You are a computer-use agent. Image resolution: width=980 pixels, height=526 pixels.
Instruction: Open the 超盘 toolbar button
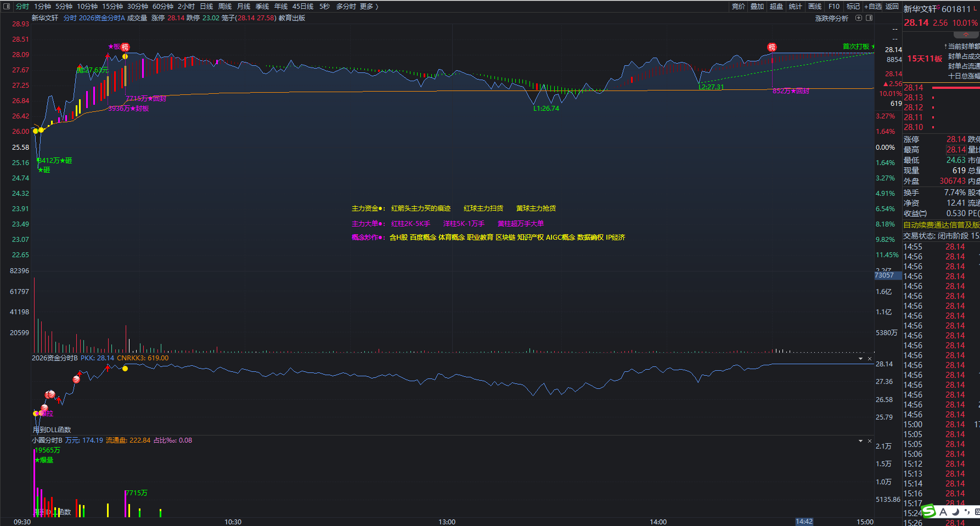(776, 7)
